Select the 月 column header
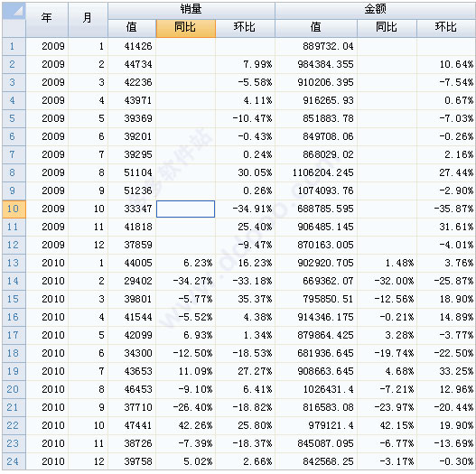Screen dimensions: 476x474 coord(88,20)
